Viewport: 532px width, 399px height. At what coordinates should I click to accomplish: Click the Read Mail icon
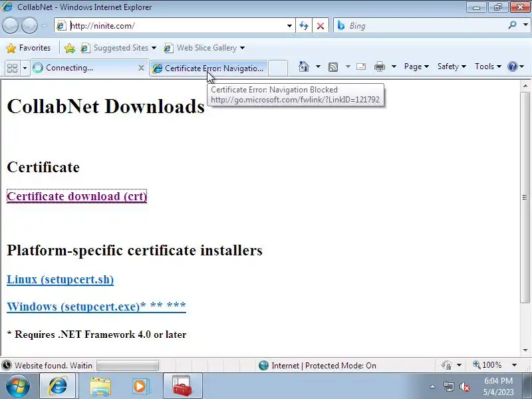point(361,66)
